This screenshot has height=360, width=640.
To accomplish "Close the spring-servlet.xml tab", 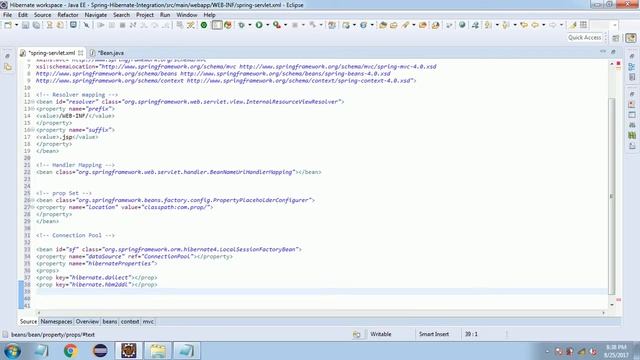I will coord(80,53).
